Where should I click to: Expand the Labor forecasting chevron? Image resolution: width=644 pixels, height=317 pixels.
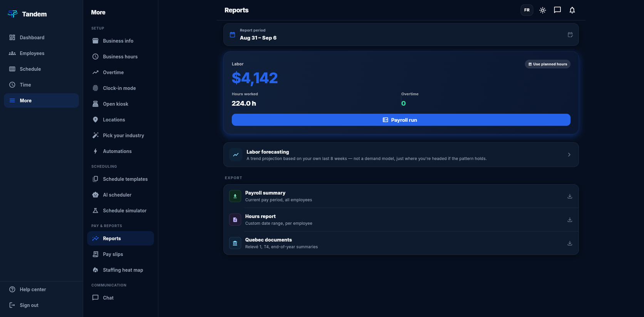tap(569, 155)
